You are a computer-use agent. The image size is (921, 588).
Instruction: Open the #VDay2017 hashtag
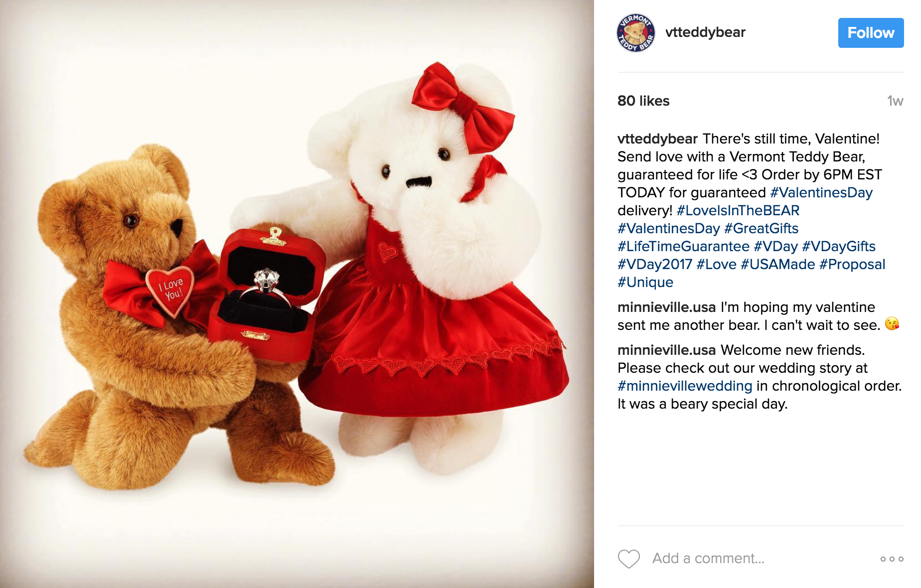coord(655,264)
